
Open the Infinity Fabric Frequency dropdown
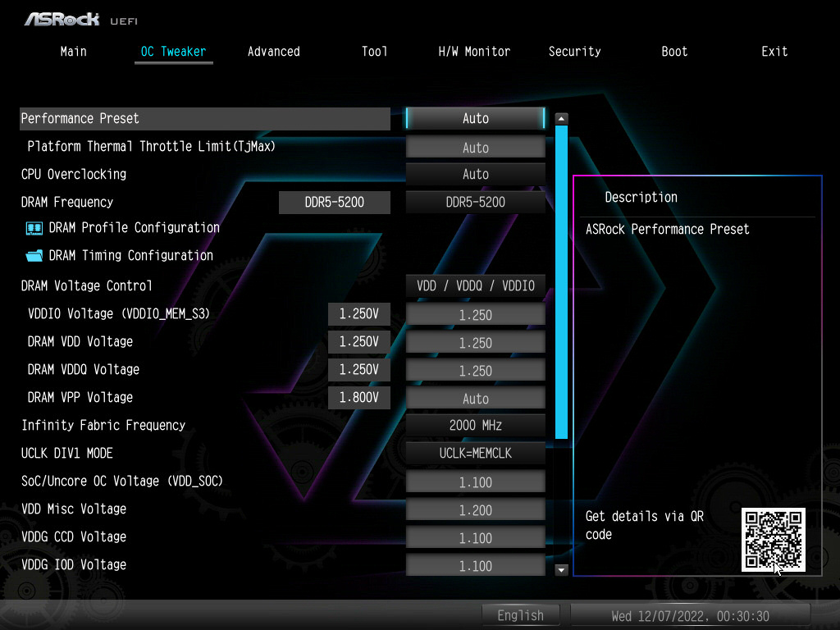[475, 425]
